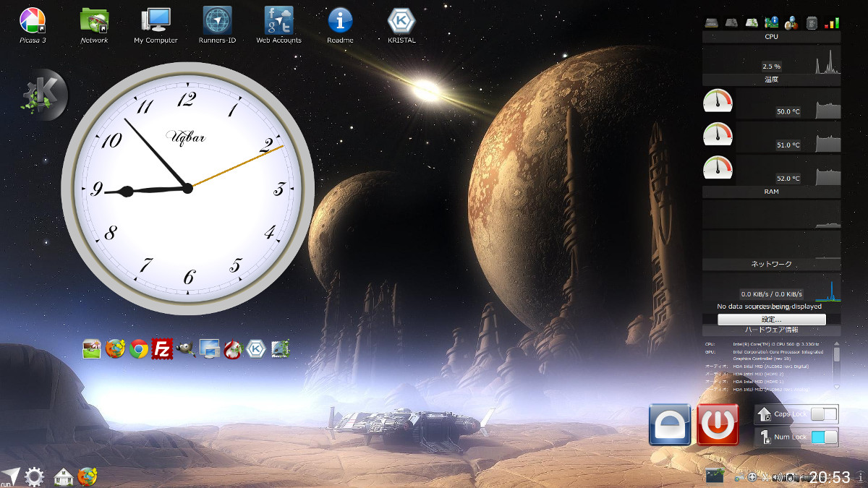This screenshot has height=488, width=868.
Task: Open the dual monitor icon in the dock
Action: pyautogui.click(x=210, y=349)
